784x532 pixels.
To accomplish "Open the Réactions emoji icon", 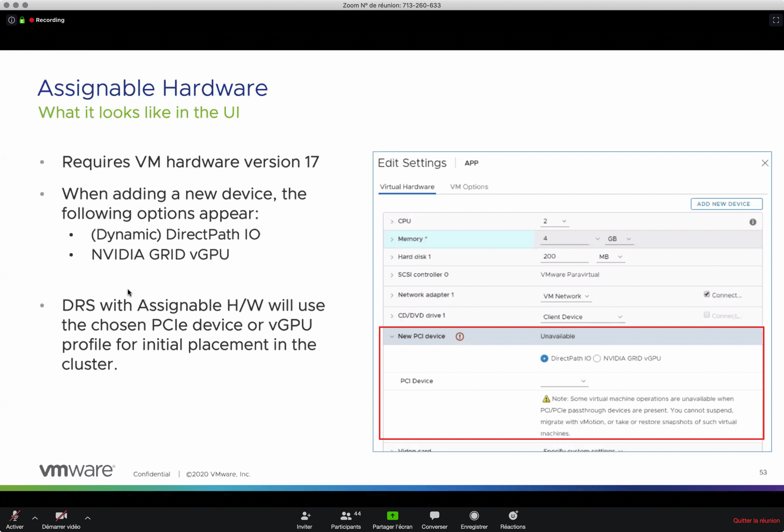I will (x=513, y=515).
